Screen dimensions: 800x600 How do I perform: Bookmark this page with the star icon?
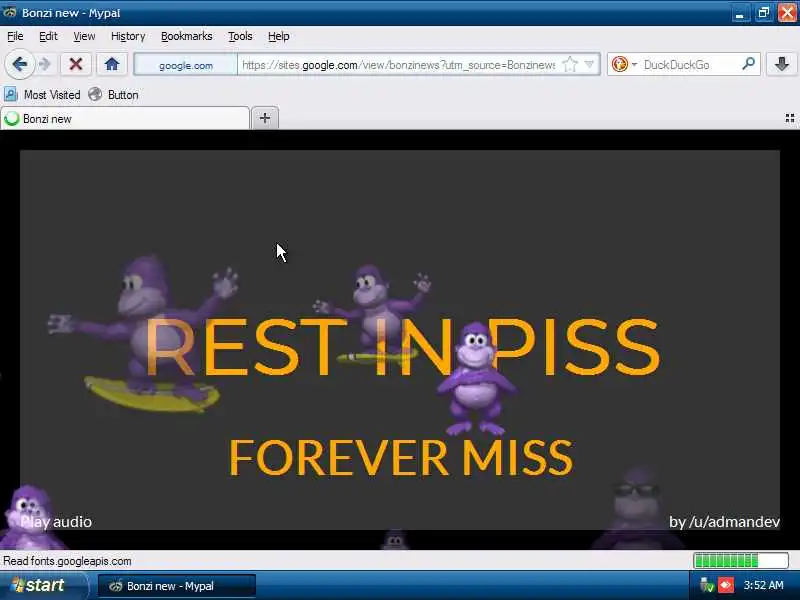tap(569, 65)
